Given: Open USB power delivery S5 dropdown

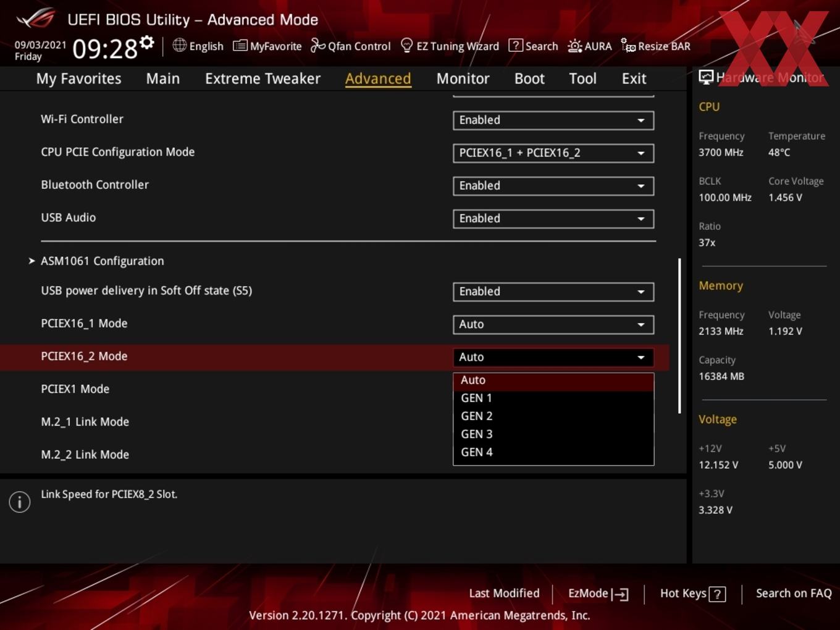Looking at the screenshot, I should (x=553, y=292).
